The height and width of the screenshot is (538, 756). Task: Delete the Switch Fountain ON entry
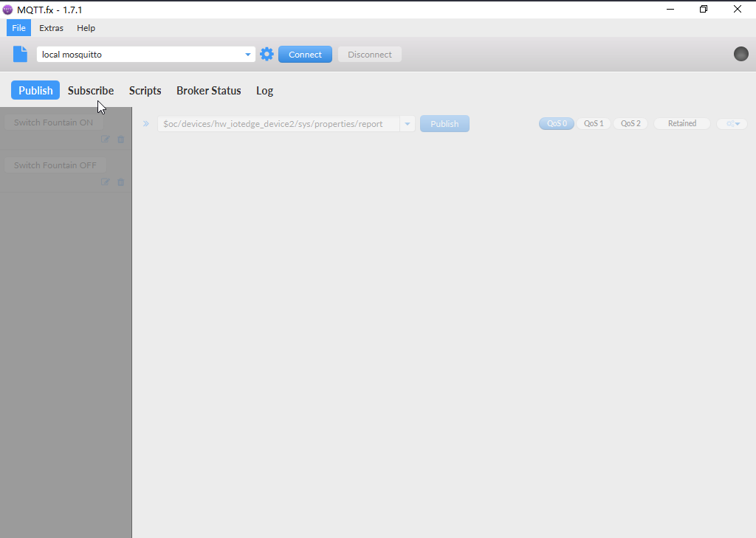(121, 139)
